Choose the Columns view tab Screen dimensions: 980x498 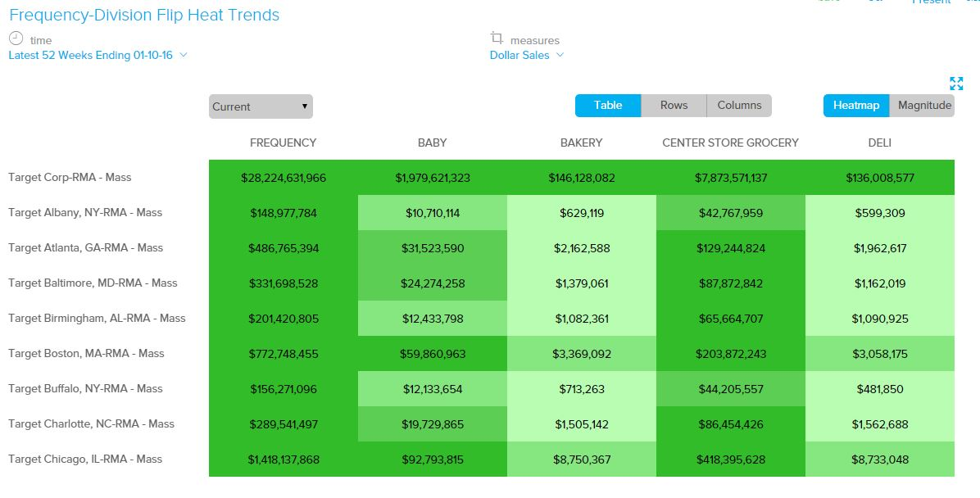coord(739,106)
